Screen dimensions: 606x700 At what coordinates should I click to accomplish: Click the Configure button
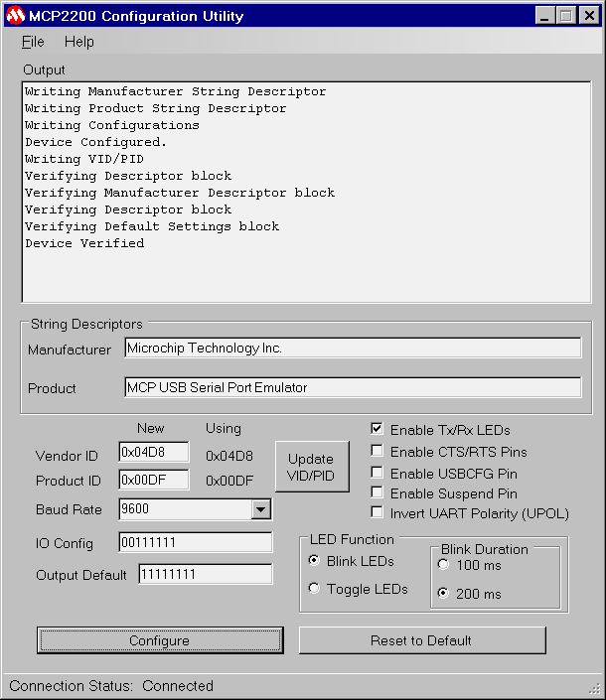pyautogui.click(x=160, y=640)
